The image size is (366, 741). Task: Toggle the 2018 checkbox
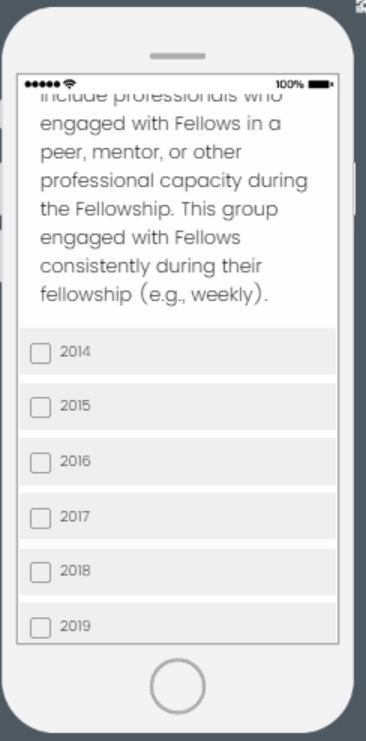pyautogui.click(x=41, y=572)
